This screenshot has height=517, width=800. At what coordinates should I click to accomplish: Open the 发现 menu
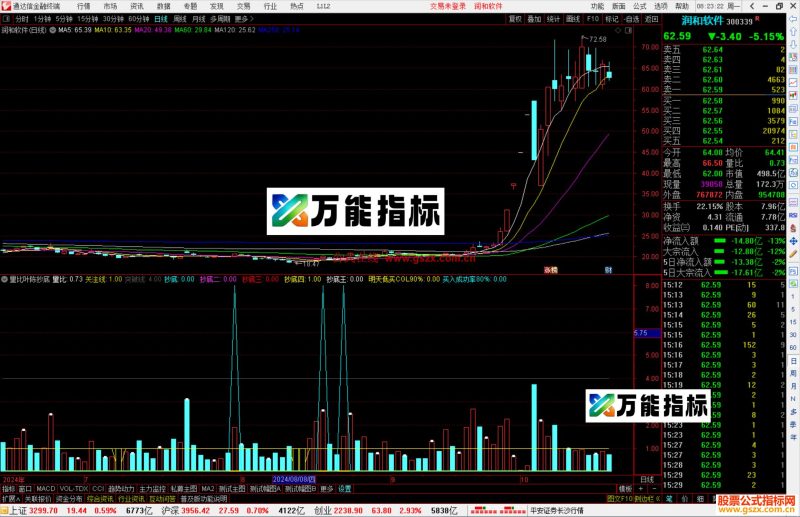tap(217, 6)
